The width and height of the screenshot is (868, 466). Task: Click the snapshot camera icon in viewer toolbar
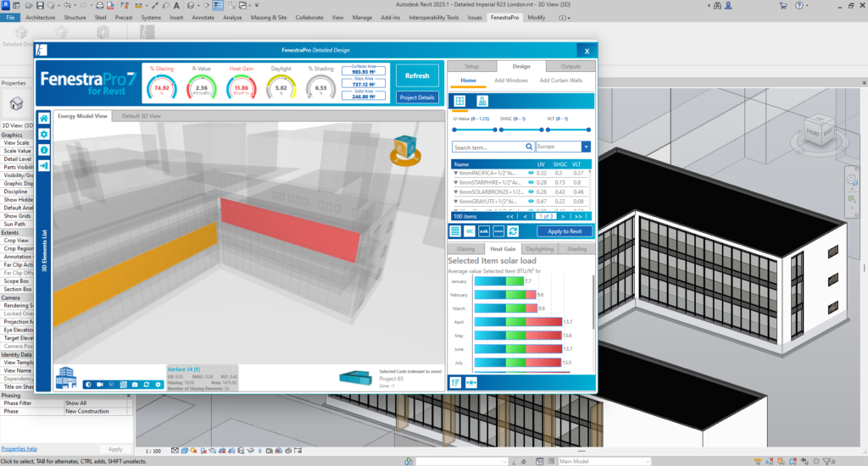[x=135, y=384]
